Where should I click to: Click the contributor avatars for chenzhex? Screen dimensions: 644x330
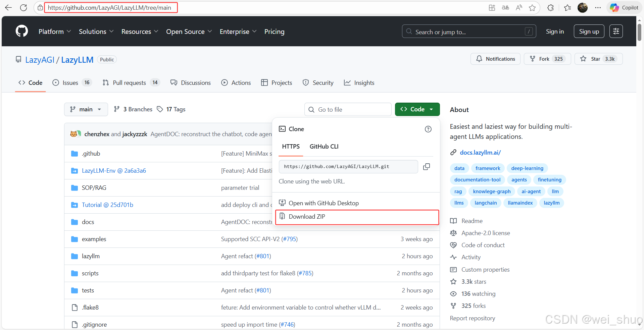pyautogui.click(x=76, y=134)
